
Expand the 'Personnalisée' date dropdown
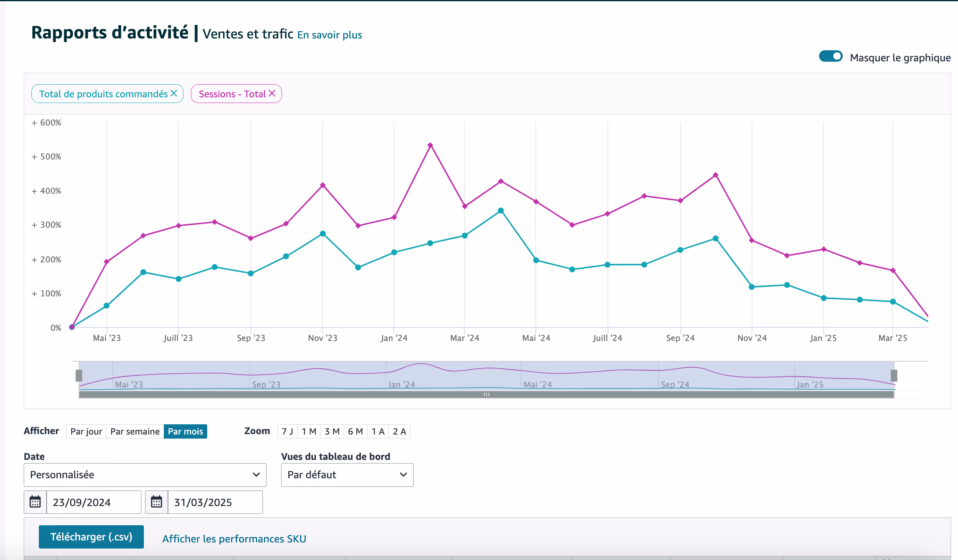(x=145, y=475)
